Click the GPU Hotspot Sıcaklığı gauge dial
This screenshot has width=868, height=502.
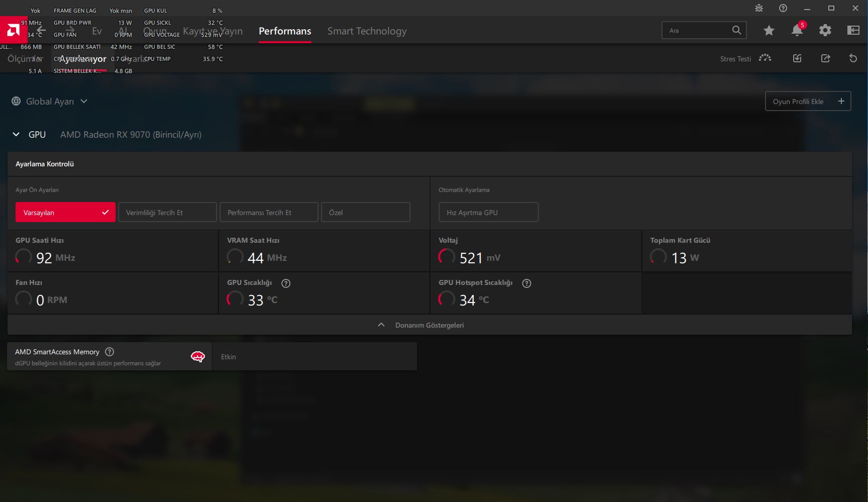447,299
